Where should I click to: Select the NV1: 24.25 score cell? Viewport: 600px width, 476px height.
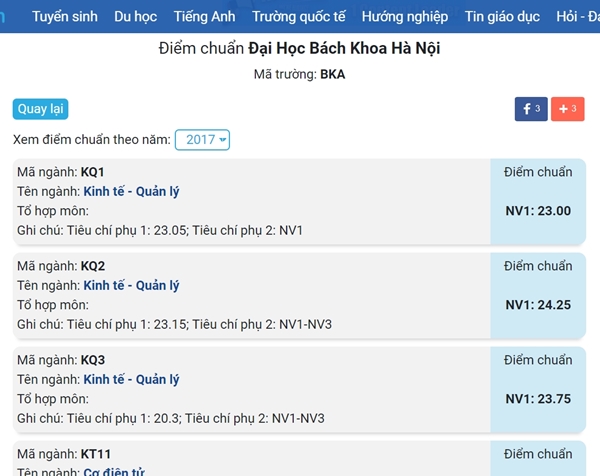(538, 304)
